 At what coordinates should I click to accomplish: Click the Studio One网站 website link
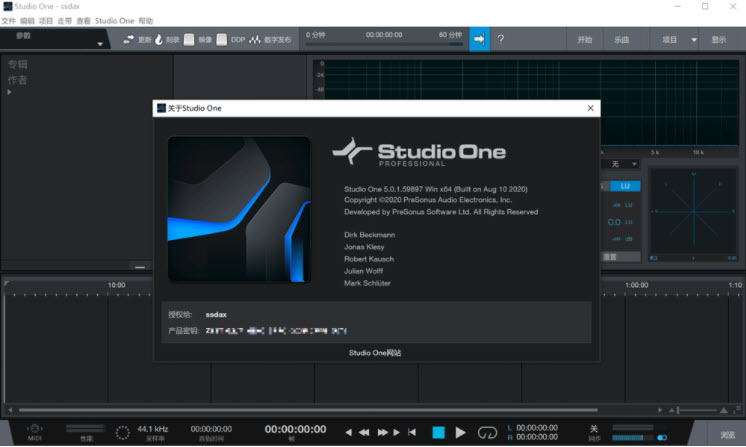tap(376, 352)
